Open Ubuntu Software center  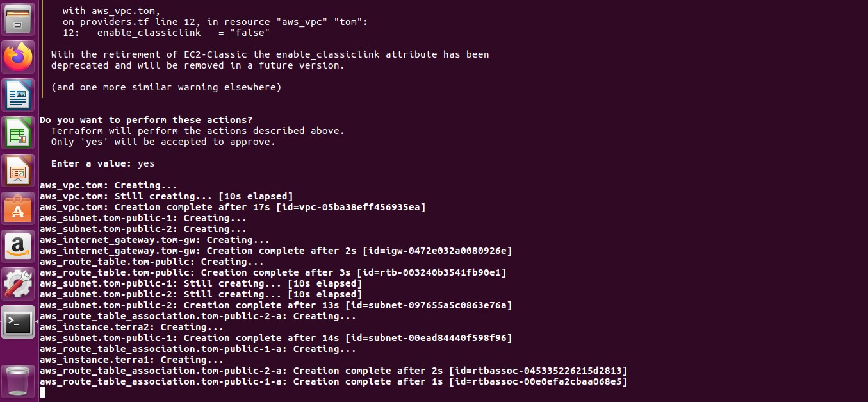click(x=17, y=208)
